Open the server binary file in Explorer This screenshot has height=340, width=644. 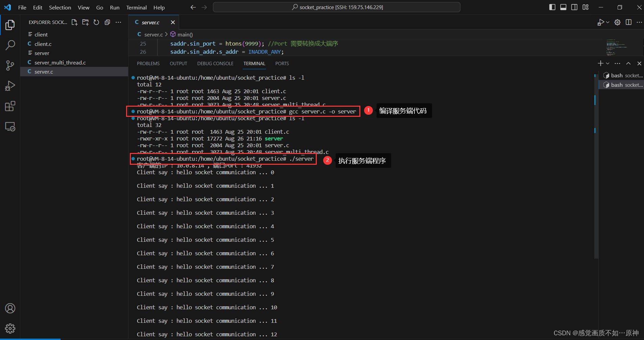coord(74,53)
